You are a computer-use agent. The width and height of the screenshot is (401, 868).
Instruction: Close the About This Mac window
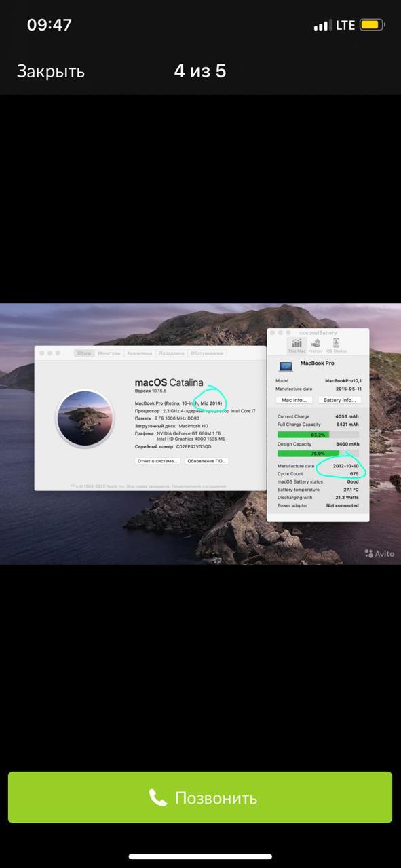point(41,353)
